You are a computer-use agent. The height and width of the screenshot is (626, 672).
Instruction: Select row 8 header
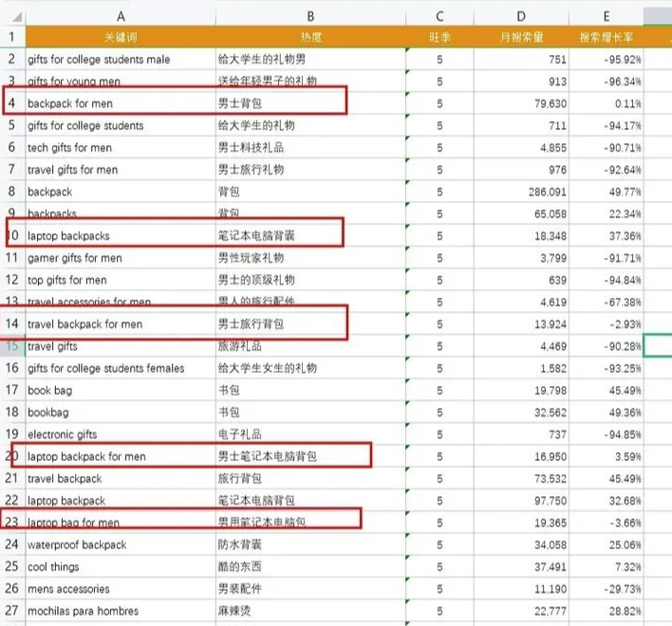[12, 192]
